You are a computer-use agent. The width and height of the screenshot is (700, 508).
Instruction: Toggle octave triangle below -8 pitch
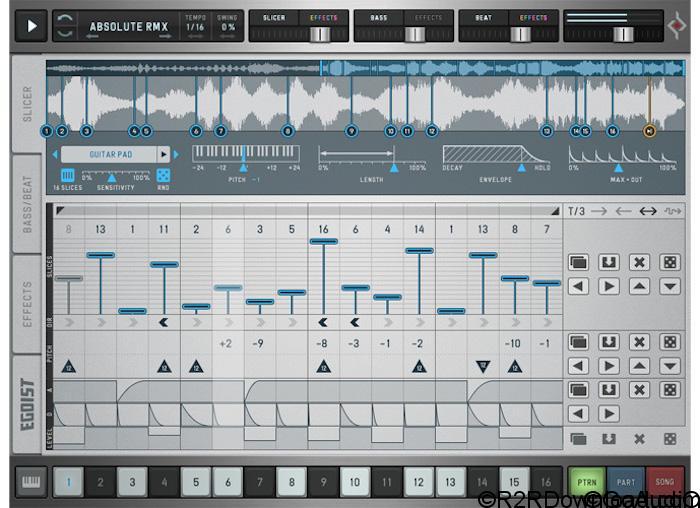(323, 367)
